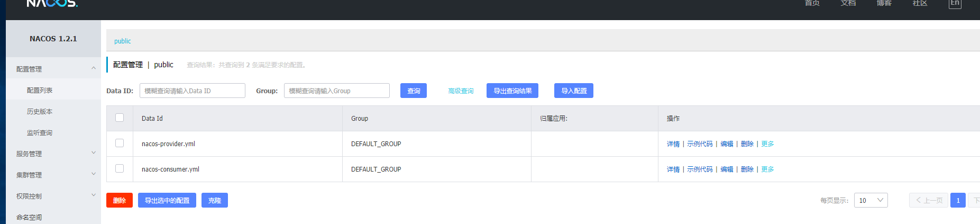Edit nacos-provider.yml via 编辑 link

[x=727, y=144]
